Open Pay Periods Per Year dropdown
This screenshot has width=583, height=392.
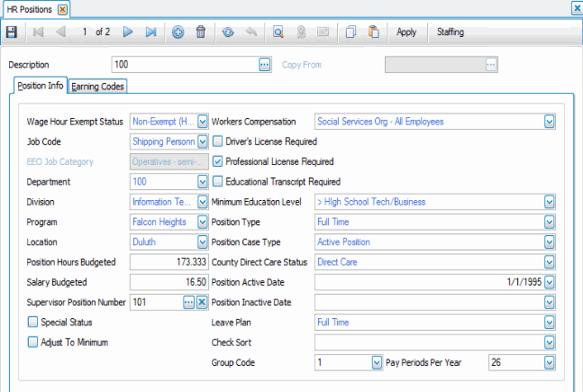(549, 362)
